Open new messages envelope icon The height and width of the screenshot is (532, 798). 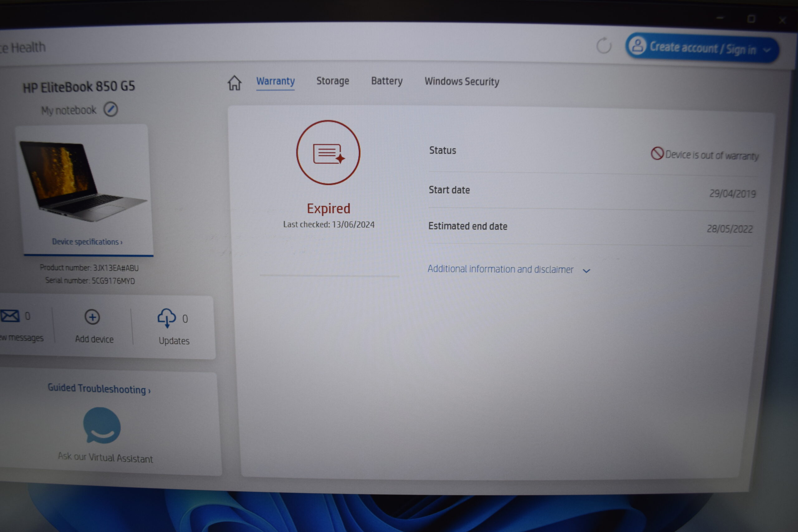click(10, 316)
